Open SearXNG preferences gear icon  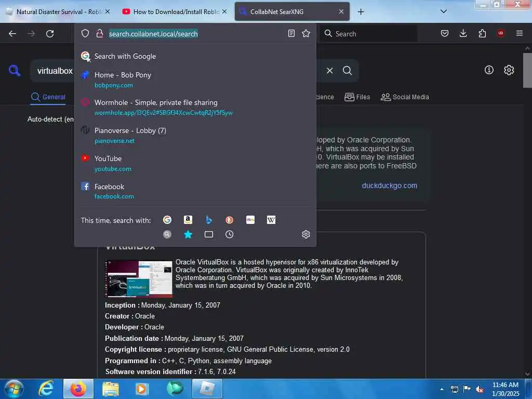click(509, 70)
